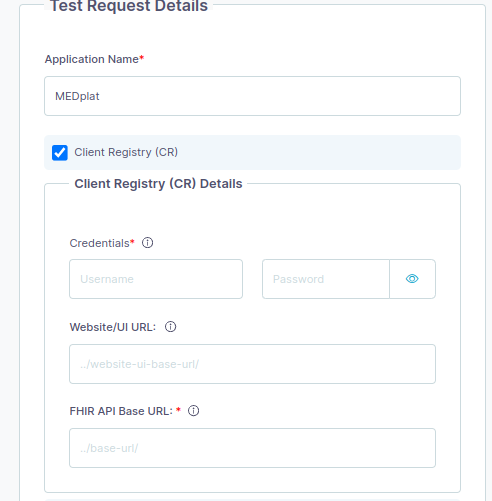Click the Client Registry (CR) Details heading
Image resolution: width=492 pixels, height=501 pixels.
tap(158, 184)
